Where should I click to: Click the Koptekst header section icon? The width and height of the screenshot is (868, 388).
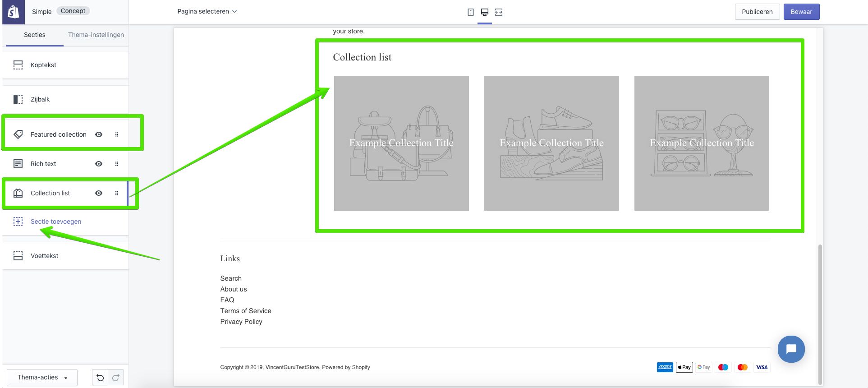(x=18, y=65)
